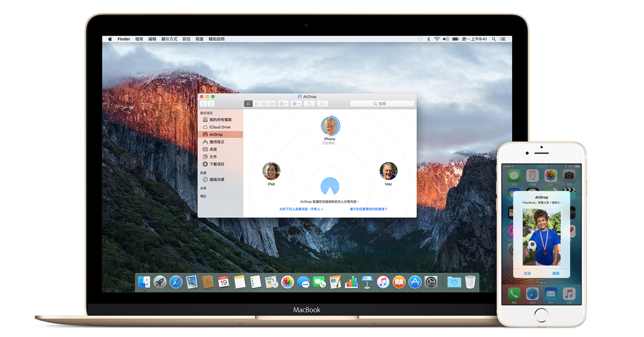644x337 pixels.
Task: Select 遠端光碟 in sidebar
Action: tap(221, 180)
